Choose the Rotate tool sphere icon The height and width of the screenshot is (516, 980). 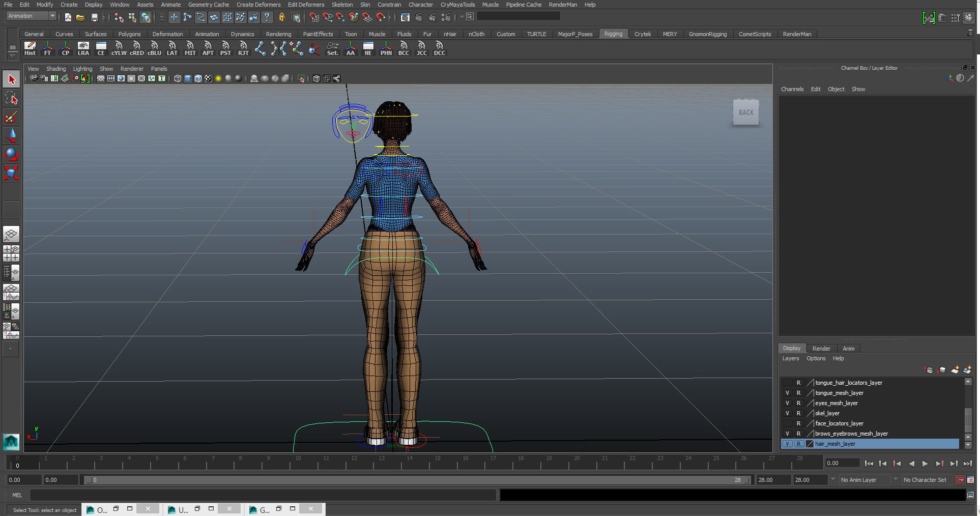coord(11,154)
